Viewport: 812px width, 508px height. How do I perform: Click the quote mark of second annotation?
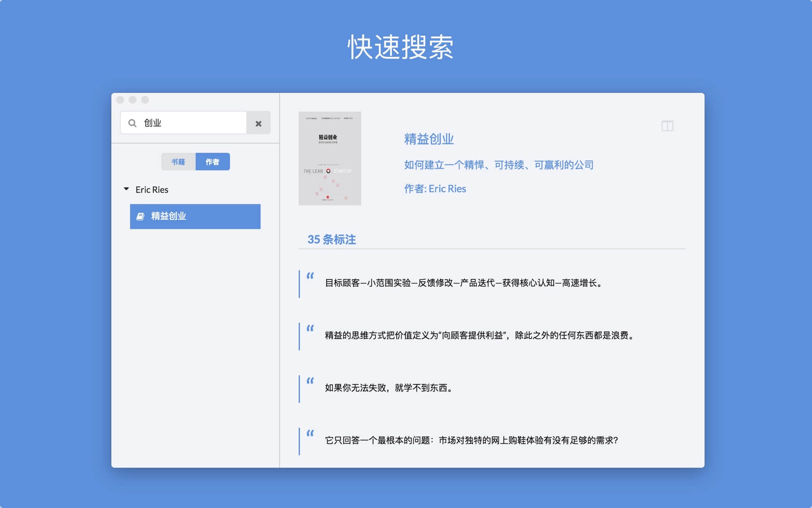click(310, 329)
